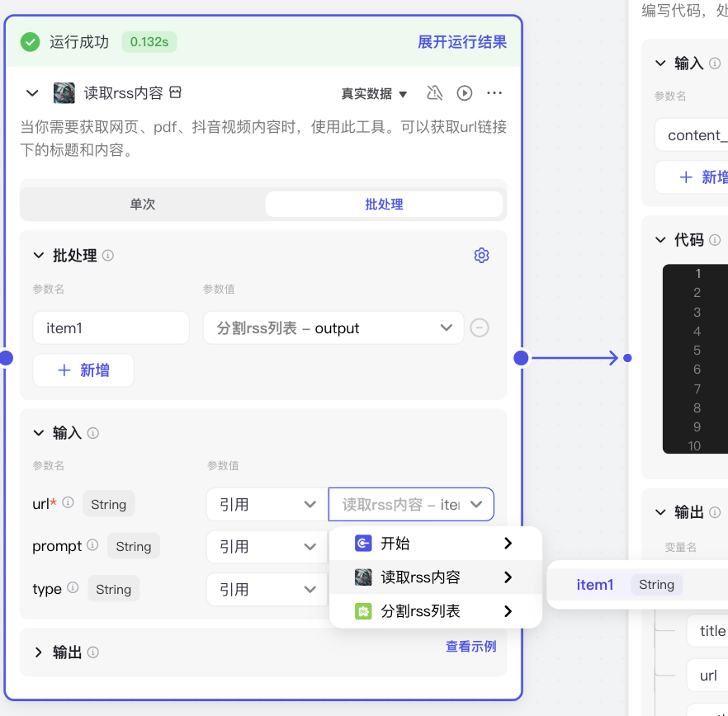Collapse the 输入 section in right panel
Screen dimensions: 728x716
click(659, 63)
